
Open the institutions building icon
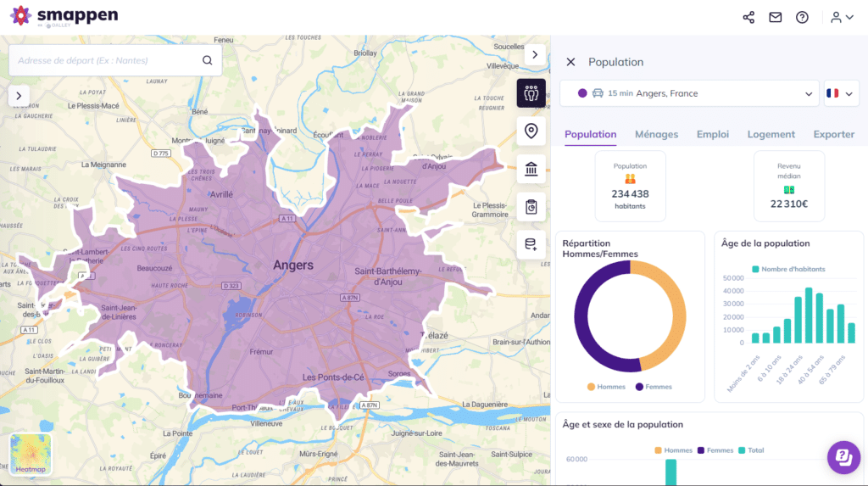pyautogui.click(x=531, y=170)
